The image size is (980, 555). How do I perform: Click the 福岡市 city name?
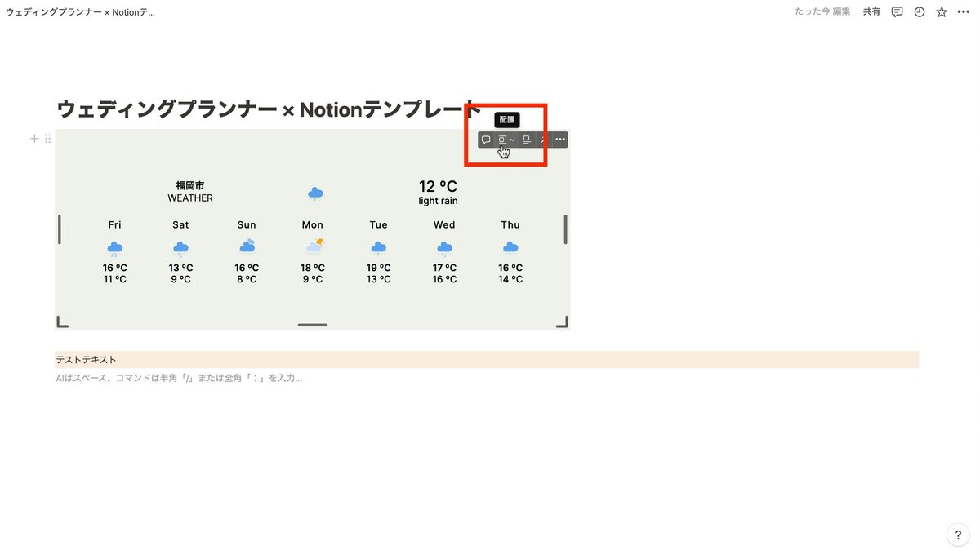(x=190, y=186)
